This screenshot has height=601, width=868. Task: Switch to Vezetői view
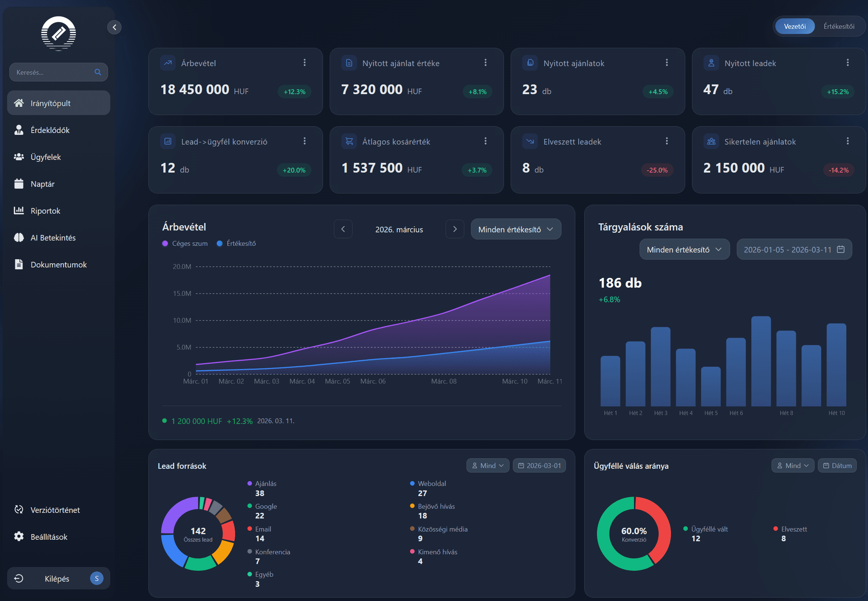pos(794,27)
